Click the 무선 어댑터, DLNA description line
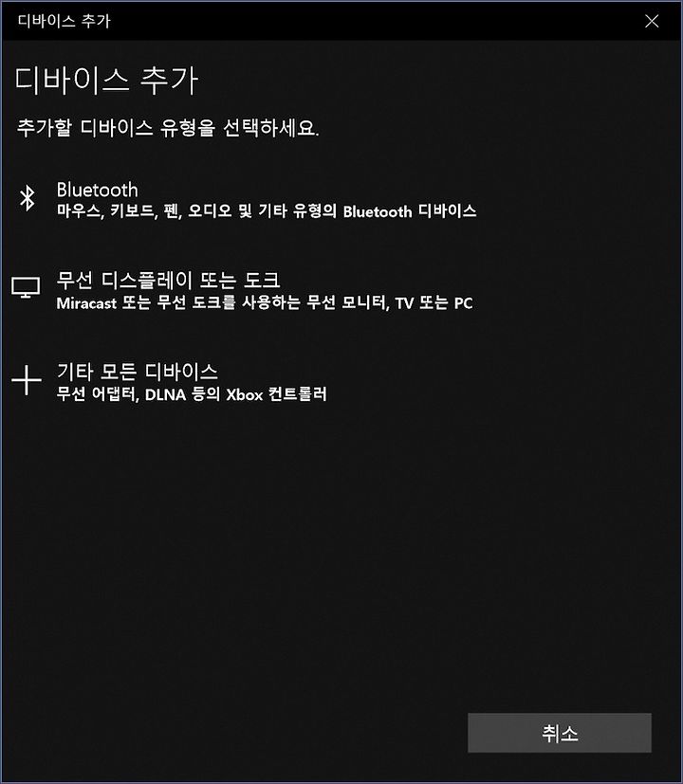Viewport: 683px width, 784px height. 191,394
